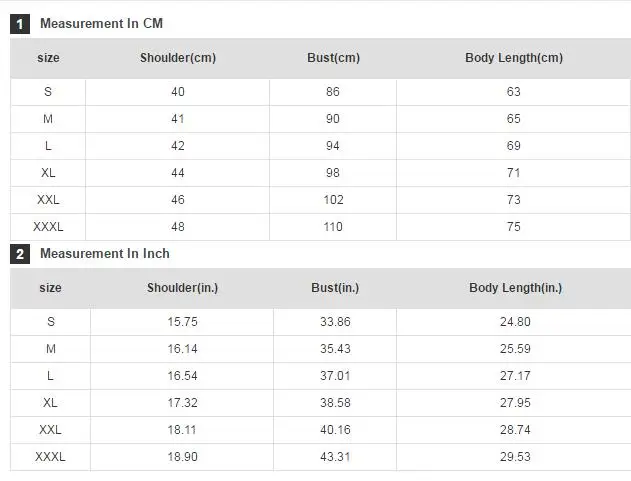Click the XL size cell in the inch table
Viewport: 631px width, 481px height.
(x=50, y=403)
